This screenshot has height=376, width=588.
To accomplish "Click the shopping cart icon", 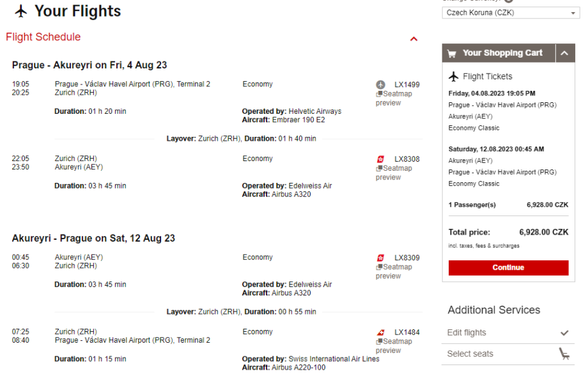I will (452, 54).
